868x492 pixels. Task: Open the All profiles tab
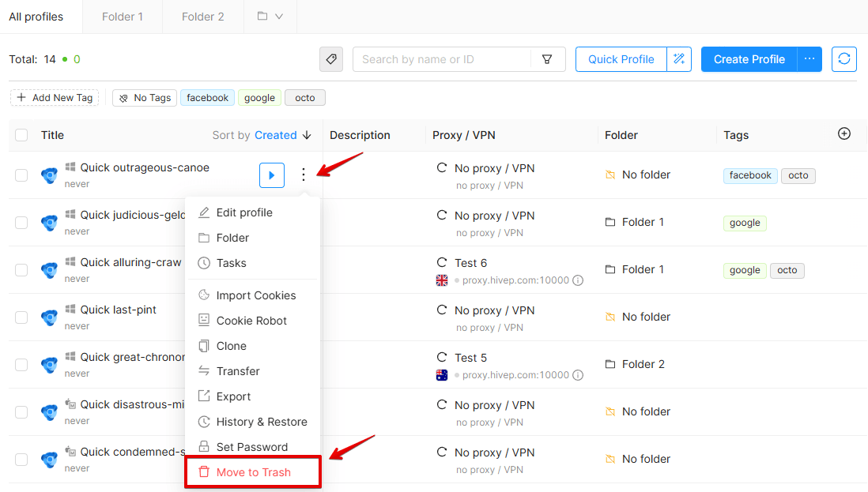tap(36, 17)
